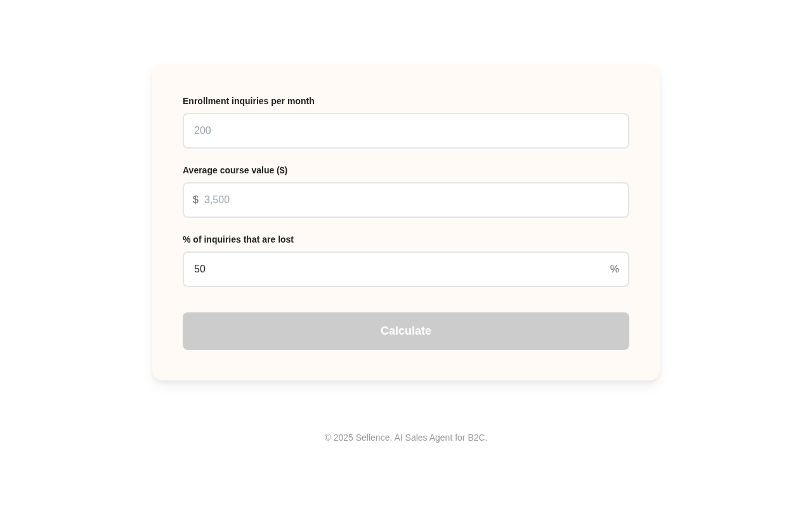Click the Enrollment inquiries per month field
Screen dimensions: 812x508
(x=406, y=131)
